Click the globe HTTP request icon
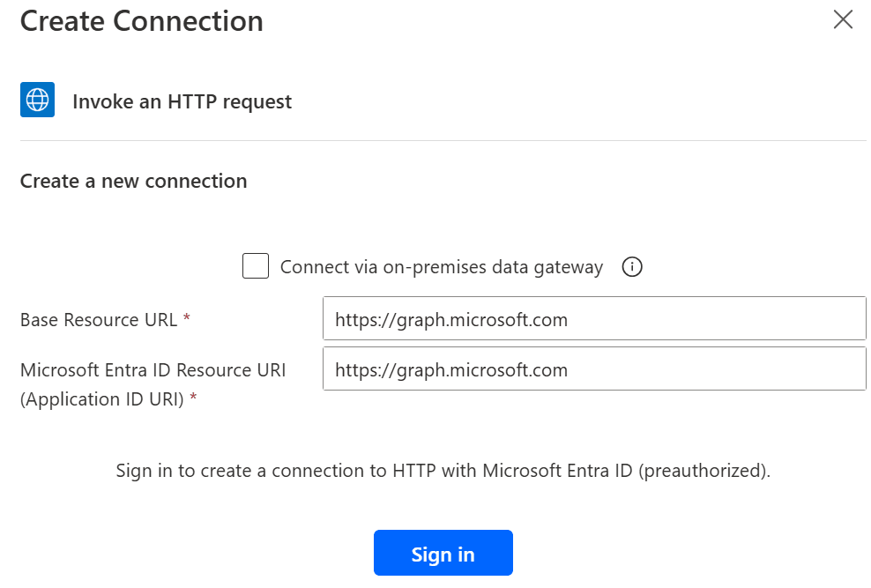Screen dimensions: 871x588 tap(37, 100)
